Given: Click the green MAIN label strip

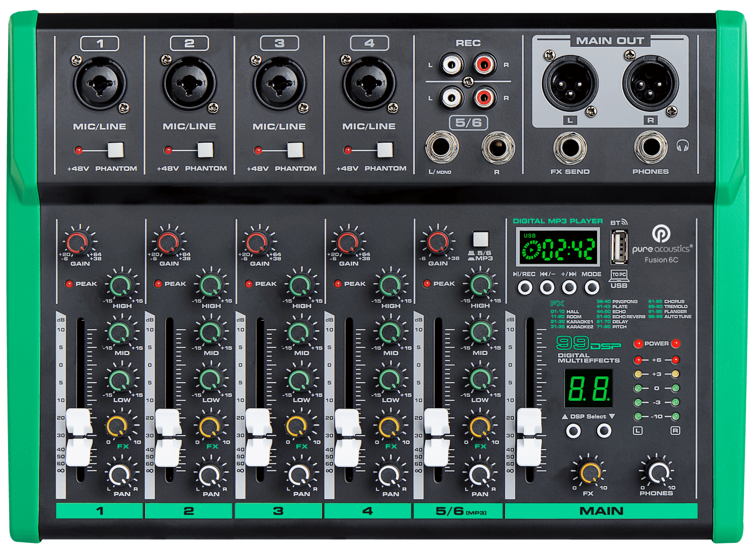Looking at the screenshot, I should click(x=601, y=511).
